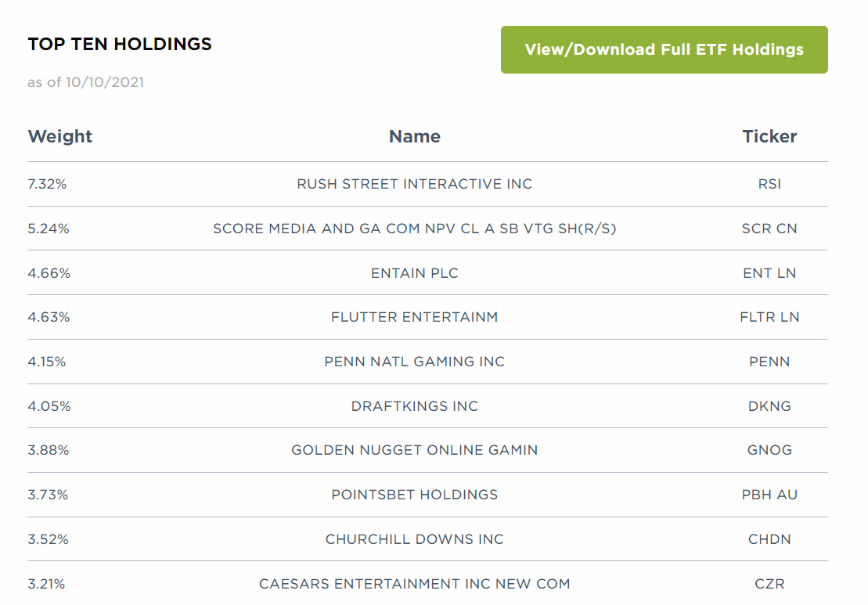Select the RUSH STREET INTERACTIVE INC row
This screenshot has width=868, height=605.
[x=414, y=184]
